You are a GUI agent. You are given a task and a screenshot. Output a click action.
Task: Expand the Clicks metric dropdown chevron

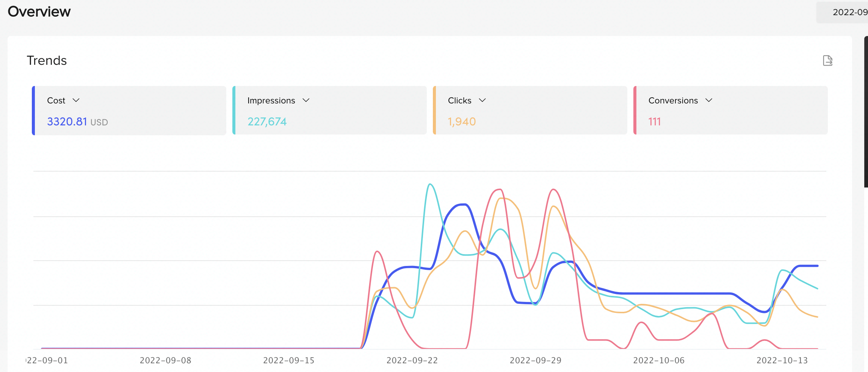click(482, 100)
